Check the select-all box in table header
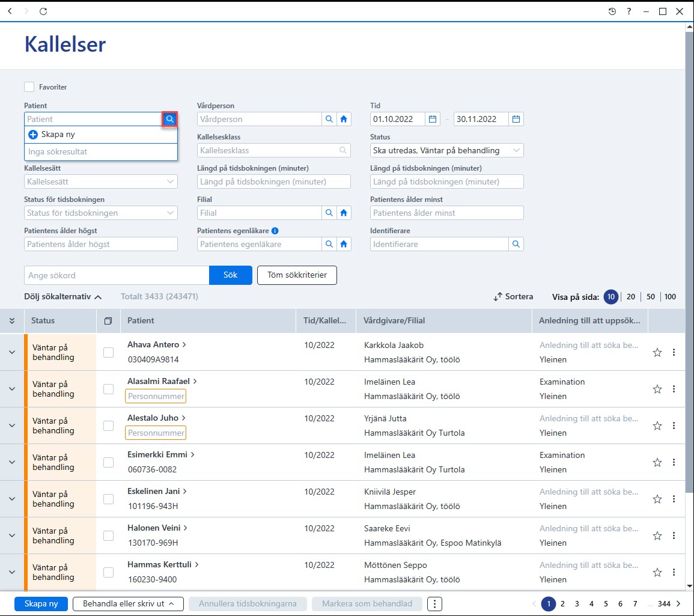Viewport: 694px width, 616px height. (108, 321)
